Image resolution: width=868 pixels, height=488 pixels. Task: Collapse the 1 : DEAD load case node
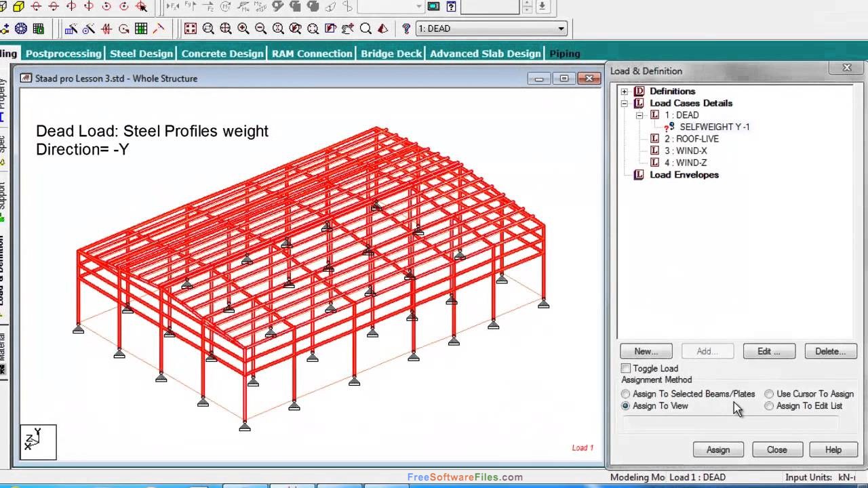tap(639, 115)
